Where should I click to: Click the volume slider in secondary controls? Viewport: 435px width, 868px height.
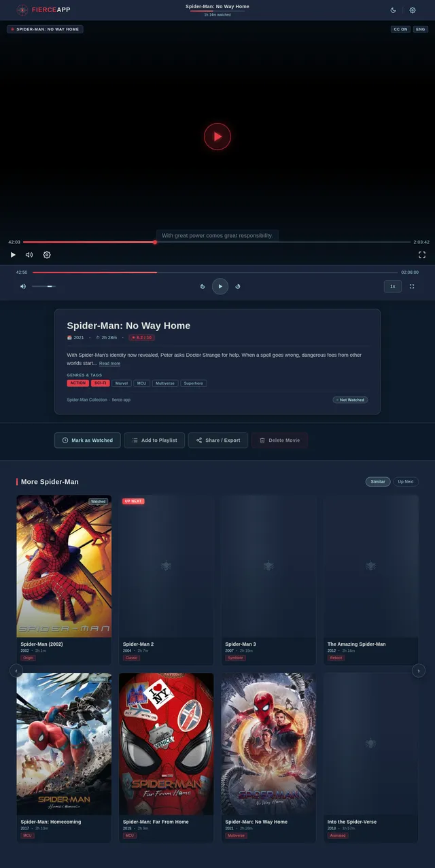point(43,286)
